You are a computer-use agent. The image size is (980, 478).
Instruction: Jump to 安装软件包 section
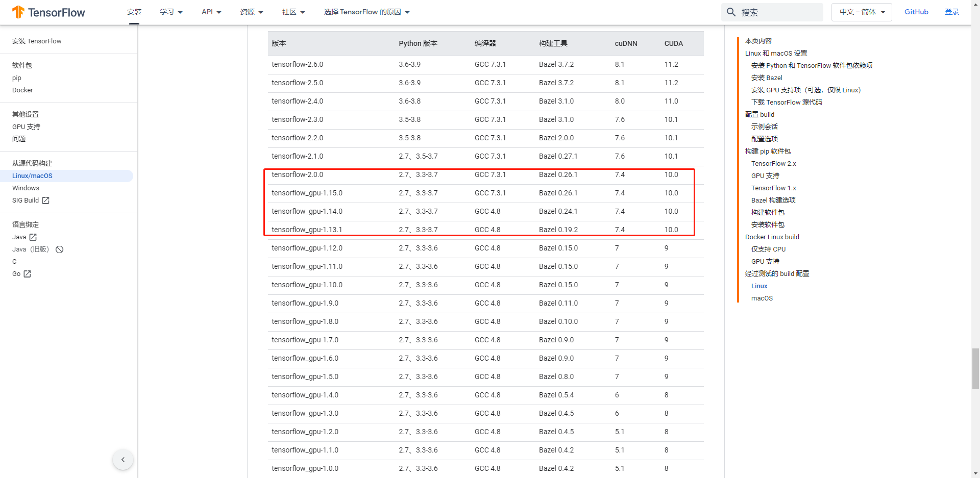click(x=768, y=225)
